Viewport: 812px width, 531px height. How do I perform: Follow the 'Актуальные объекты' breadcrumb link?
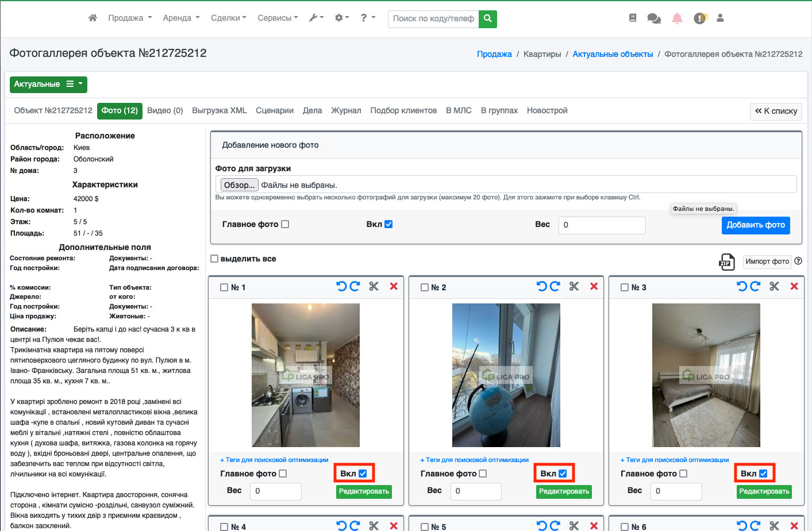coord(613,54)
